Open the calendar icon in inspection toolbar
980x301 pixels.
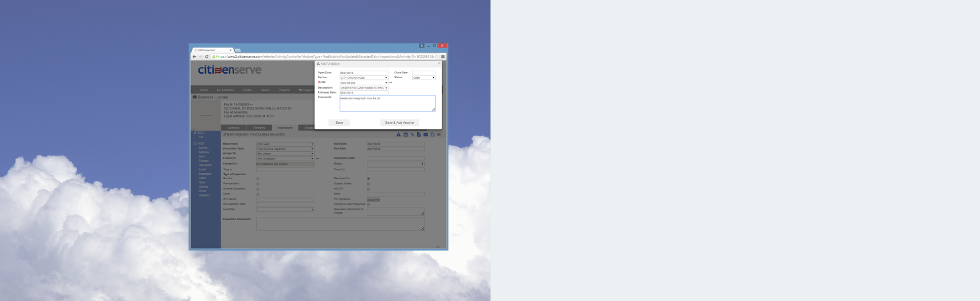tap(405, 135)
